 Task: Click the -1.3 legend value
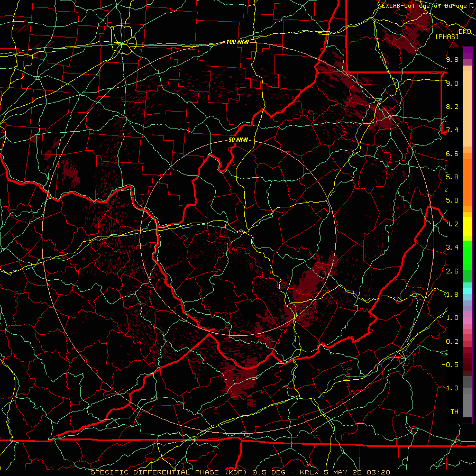450,388
